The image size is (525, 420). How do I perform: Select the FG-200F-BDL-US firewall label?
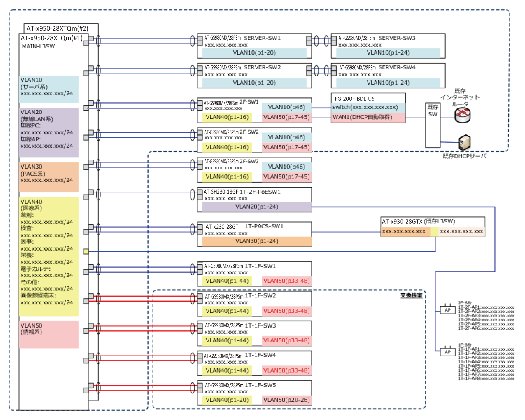355,99
